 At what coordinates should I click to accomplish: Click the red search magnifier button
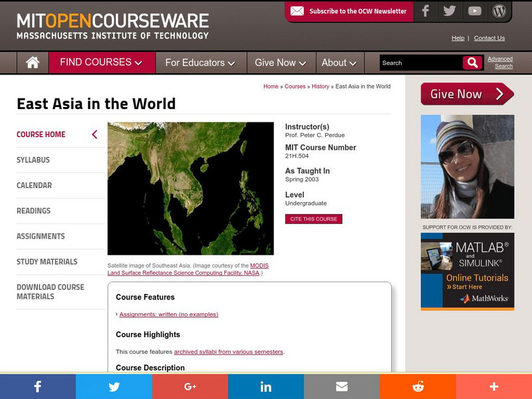click(x=472, y=63)
